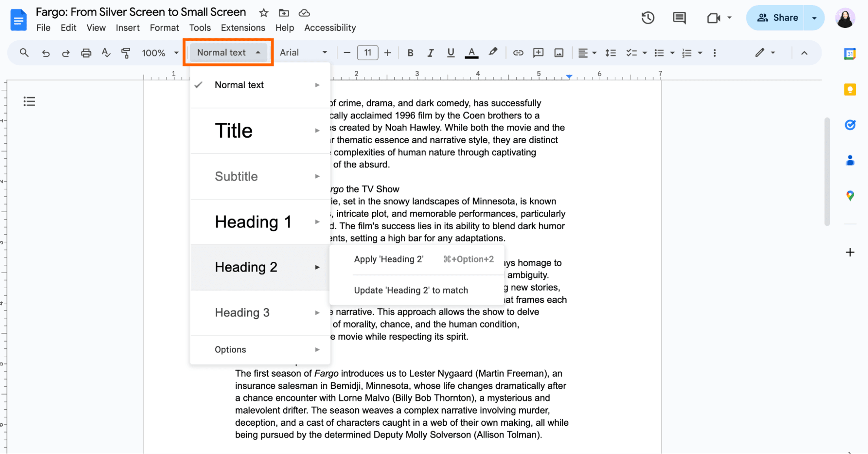Open video call options arrow
The image size is (868, 454).
729,18
